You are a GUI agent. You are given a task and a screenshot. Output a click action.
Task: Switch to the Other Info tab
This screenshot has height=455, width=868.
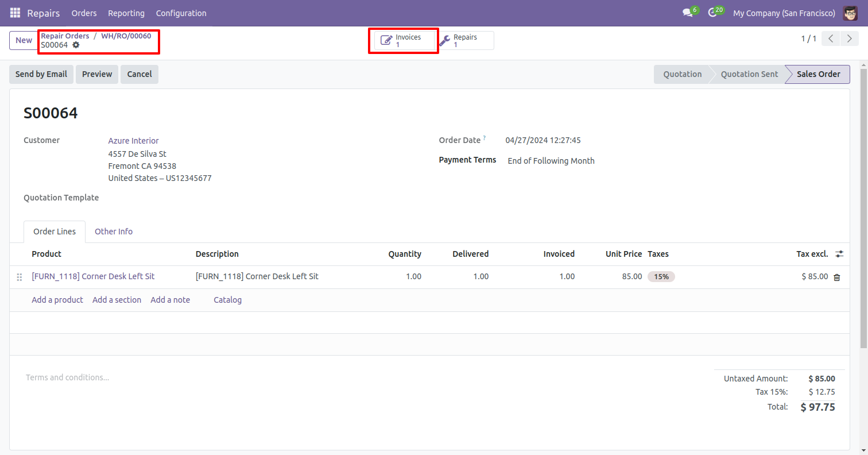tap(114, 232)
